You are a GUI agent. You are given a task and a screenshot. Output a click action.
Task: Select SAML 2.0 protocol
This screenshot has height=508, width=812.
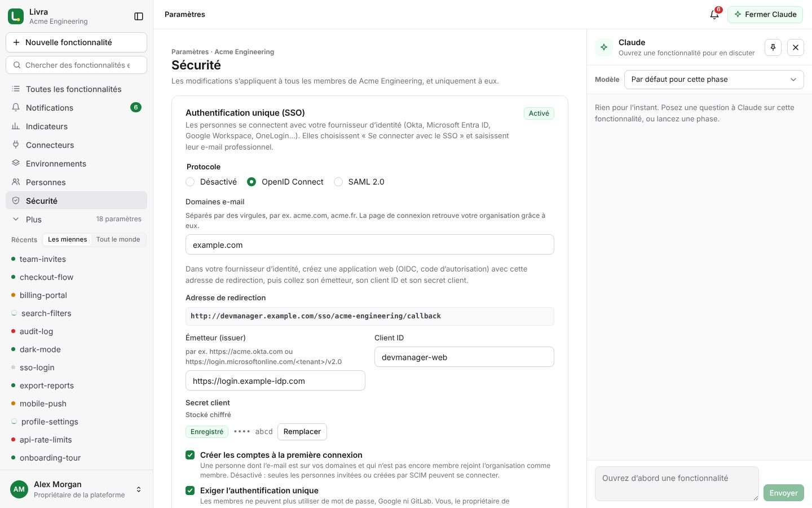tap(338, 182)
